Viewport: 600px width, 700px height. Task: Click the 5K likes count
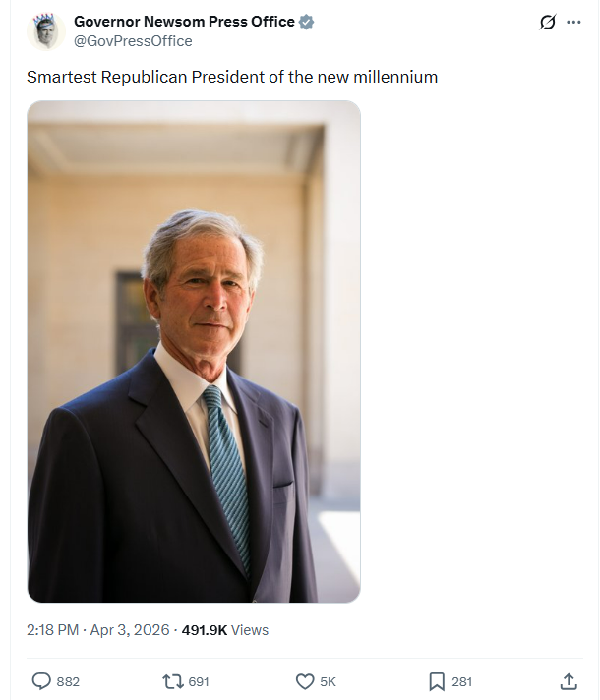click(328, 681)
